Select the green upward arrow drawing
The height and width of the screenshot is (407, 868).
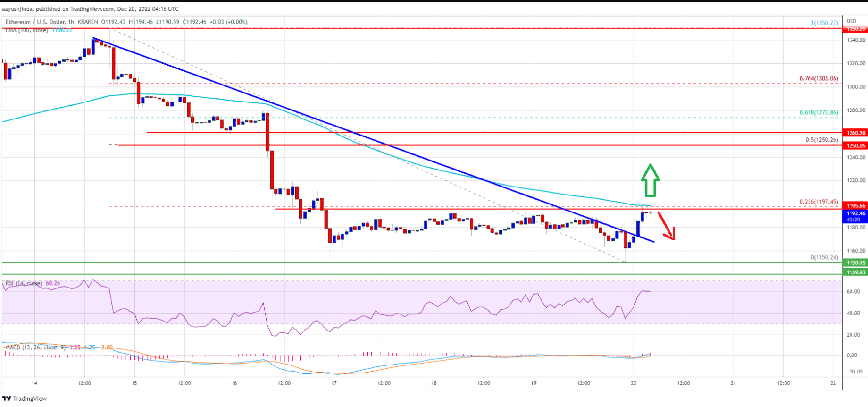(650, 180)
